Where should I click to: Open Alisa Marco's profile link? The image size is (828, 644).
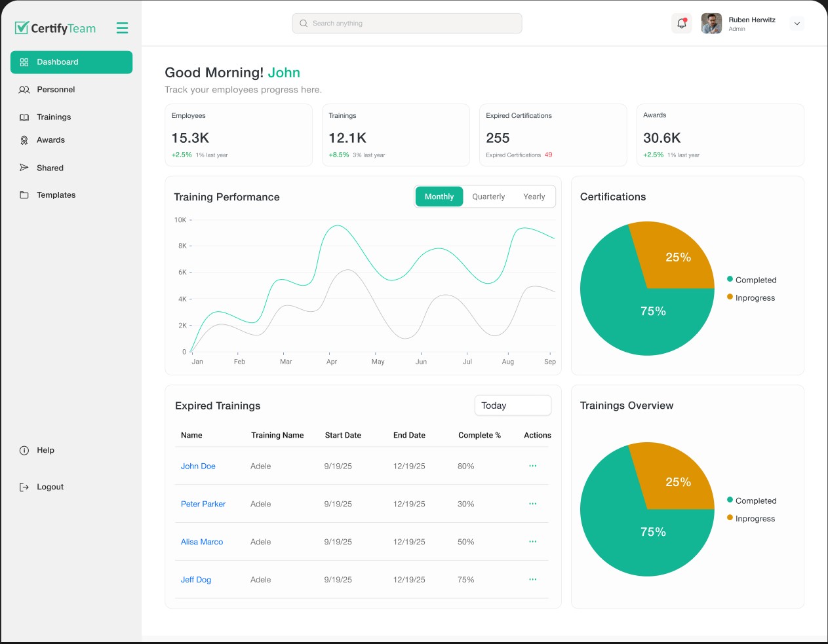pyautogui.click(x=202, y=542)
